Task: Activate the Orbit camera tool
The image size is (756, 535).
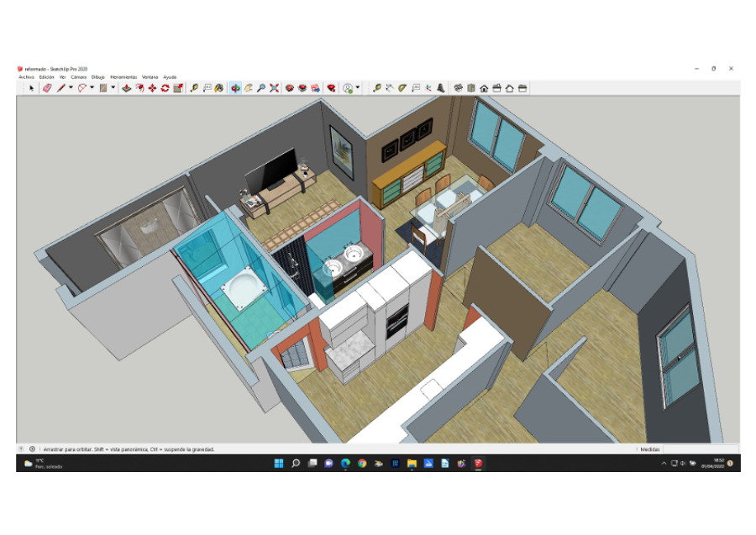Action: click(235, 87)
